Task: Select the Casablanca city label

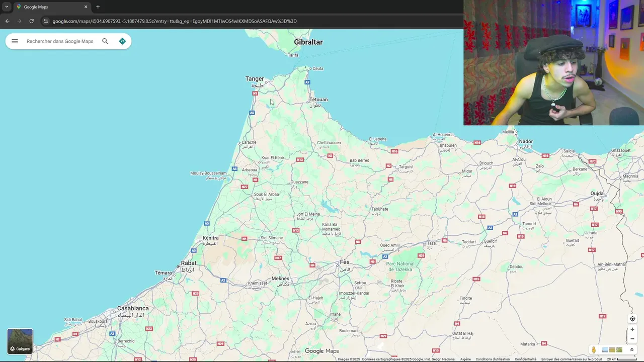Action: pos(133,308)
